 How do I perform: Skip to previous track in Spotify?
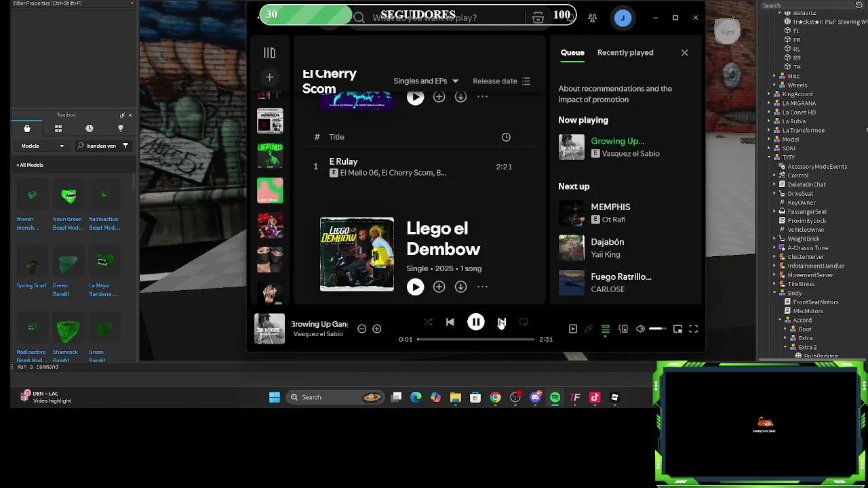(x=450, y=323)
